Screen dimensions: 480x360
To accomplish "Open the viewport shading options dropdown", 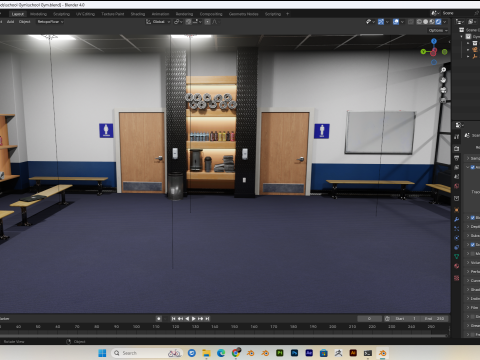I will pos(445,22).
